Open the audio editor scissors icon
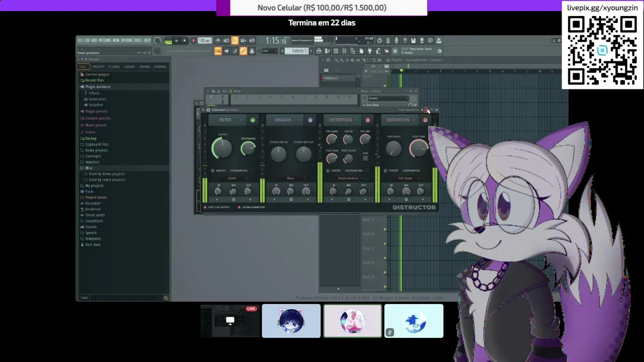 click(x=388, y=40)
